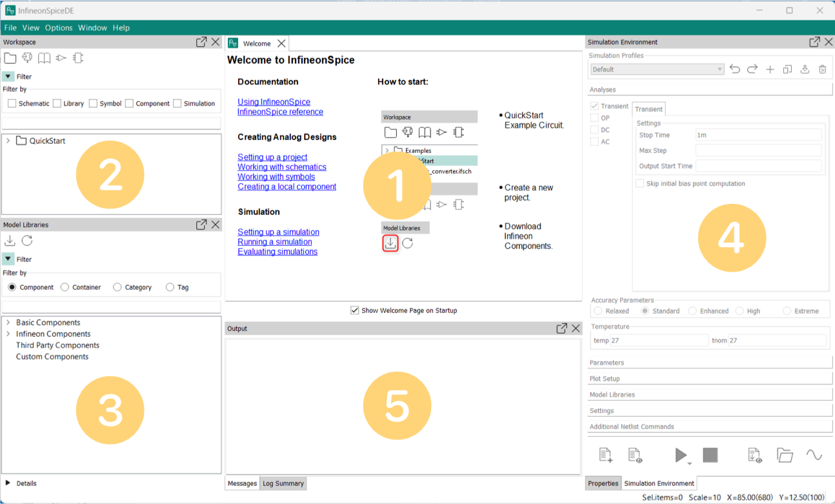
Task: Click the library book icon in Workspace toolbar
Action: click(44, 59)
